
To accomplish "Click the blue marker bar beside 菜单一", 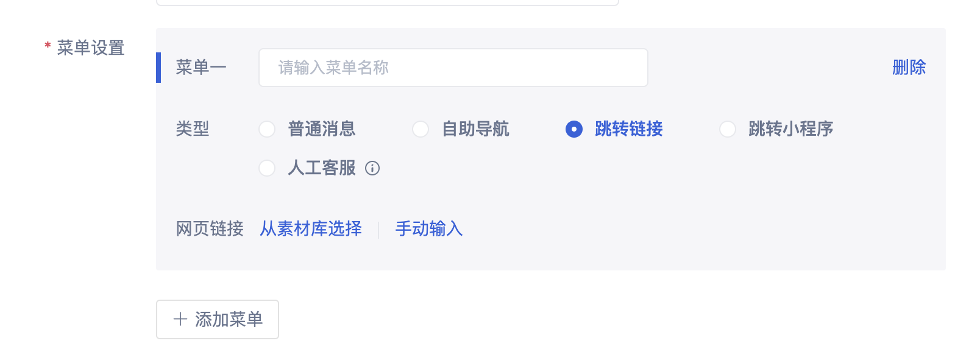I will pyautogui.click(x=158, y=68).
